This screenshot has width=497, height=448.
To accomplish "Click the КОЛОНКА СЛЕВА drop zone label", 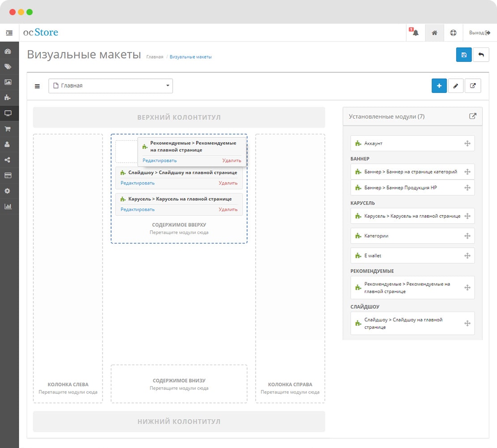I will (x=68, y=385).
